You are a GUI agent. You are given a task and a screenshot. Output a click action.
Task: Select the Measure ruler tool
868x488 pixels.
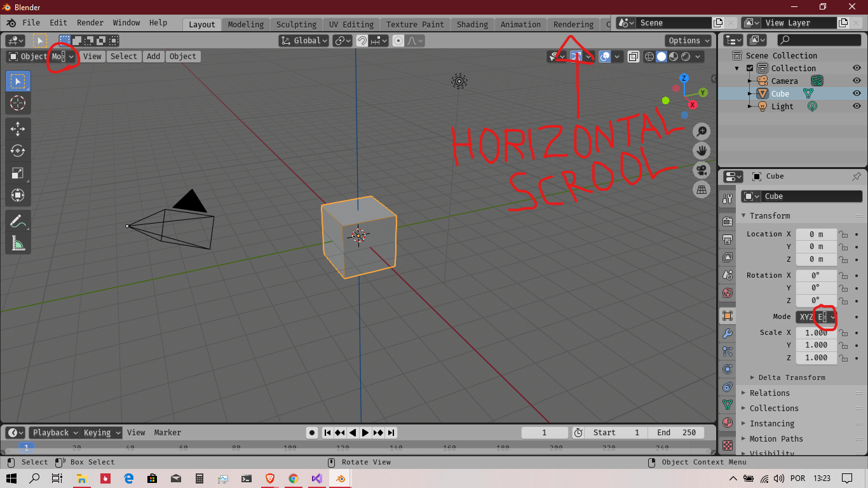18,243
